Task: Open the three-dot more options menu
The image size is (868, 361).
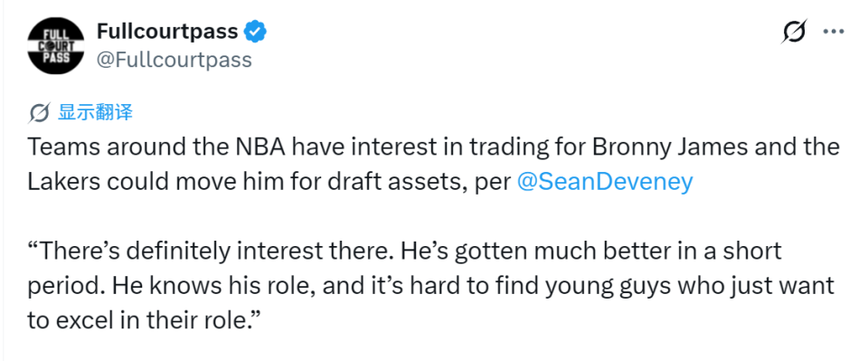Action: tap(833, 32)
